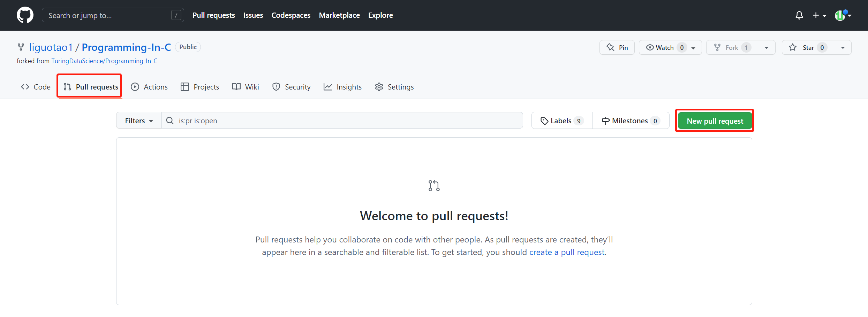Open the create new menu in header

pos(819,15)
